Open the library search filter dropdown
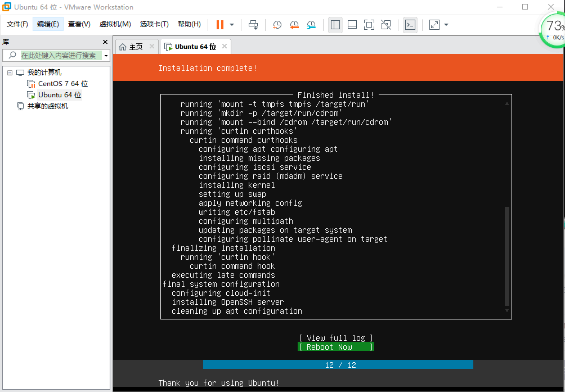 tap(106, 56)
